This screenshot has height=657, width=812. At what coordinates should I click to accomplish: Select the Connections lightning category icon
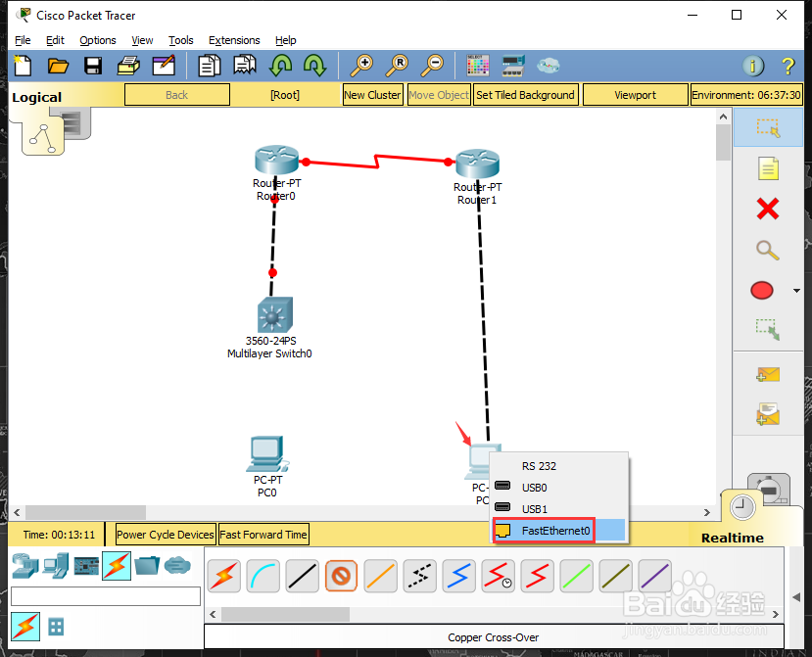pyautogui.click(x=117, y=565)
